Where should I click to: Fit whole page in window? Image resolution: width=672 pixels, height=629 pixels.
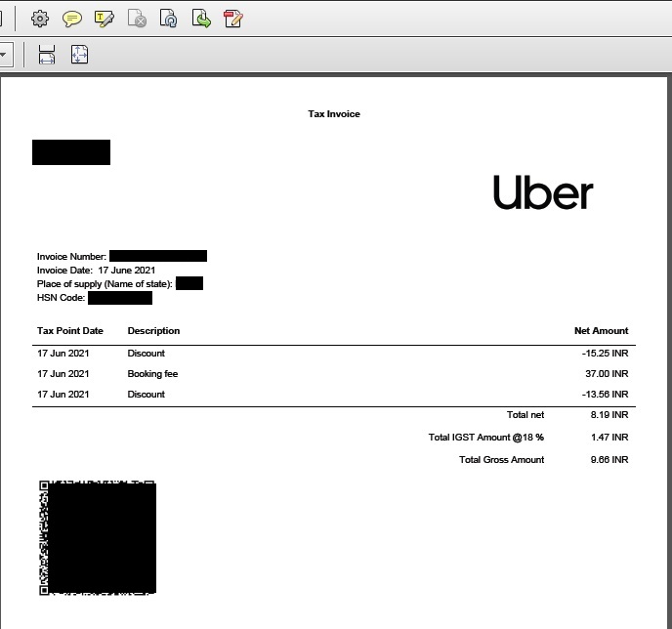pyautogui.click(x=79, y=55)
